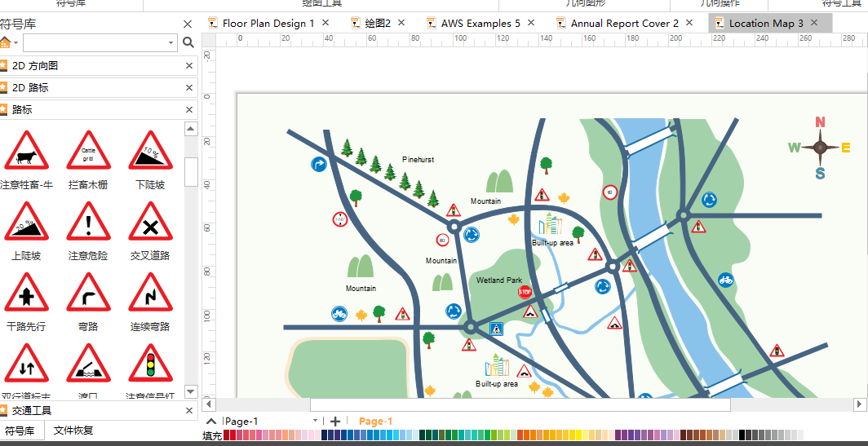Click the symbol list scroll down arrow
Screen dimensions: 868x446
pyautogui.click(x=191, y=391)
